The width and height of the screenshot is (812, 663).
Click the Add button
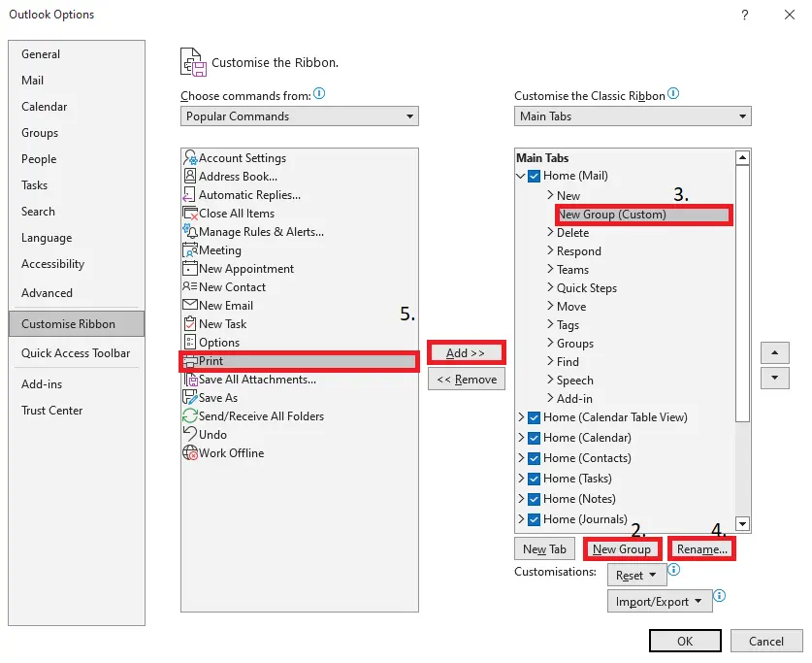coord(466,352)
